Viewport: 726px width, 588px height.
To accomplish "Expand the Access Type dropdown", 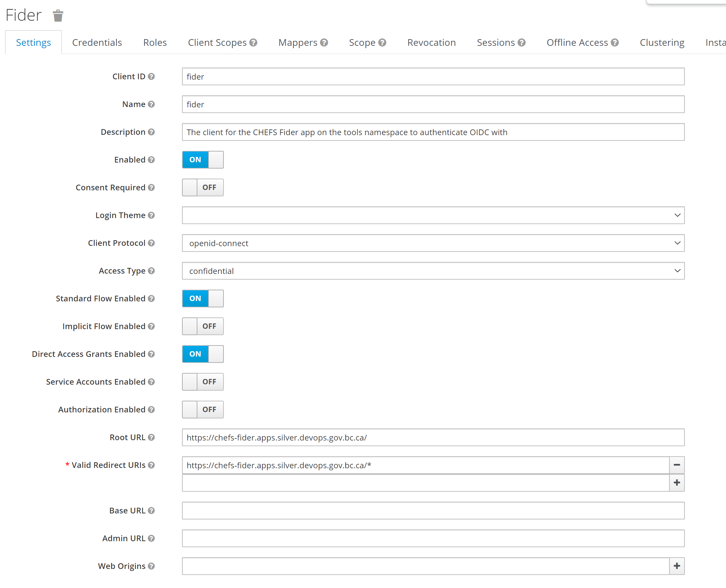I will 676,271.
